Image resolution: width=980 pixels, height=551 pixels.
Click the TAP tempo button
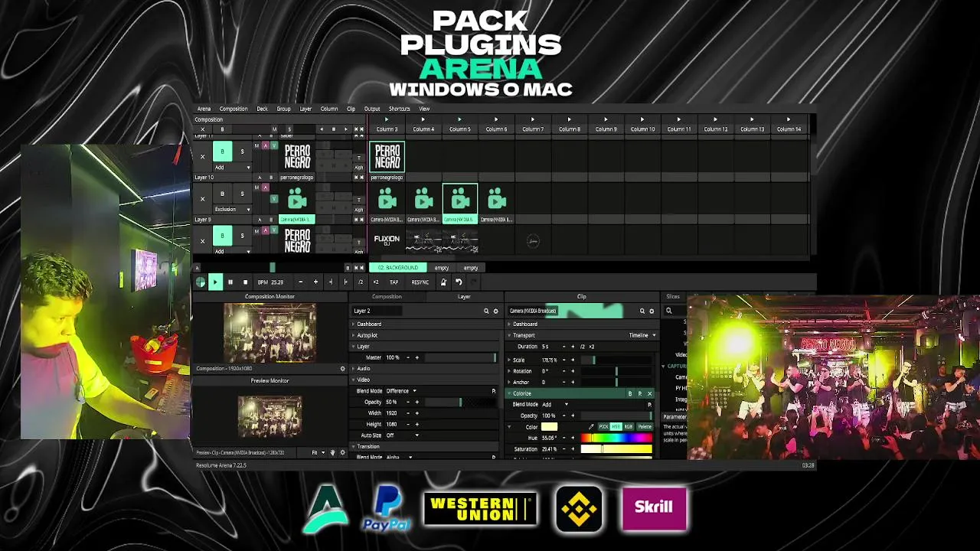point(394,282)
